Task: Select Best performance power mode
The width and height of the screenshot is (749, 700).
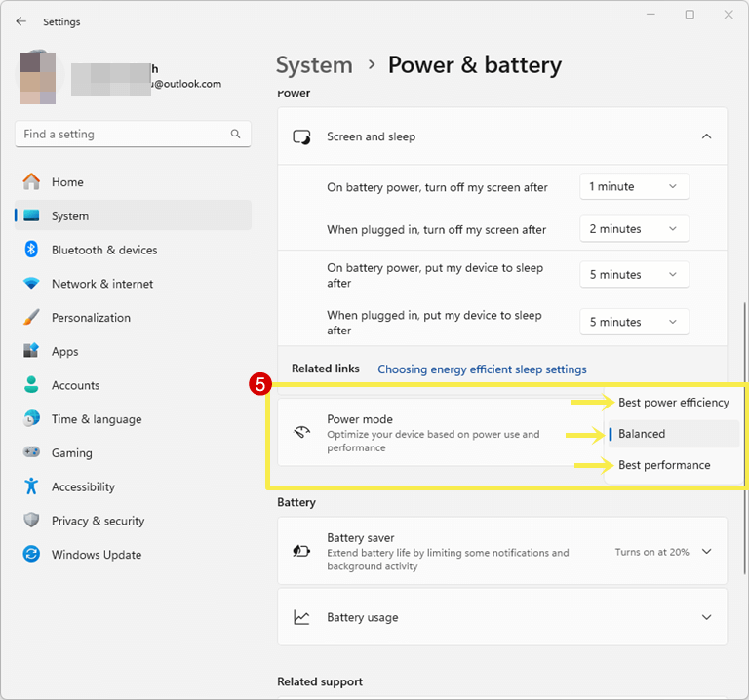Action: [674, 465]
